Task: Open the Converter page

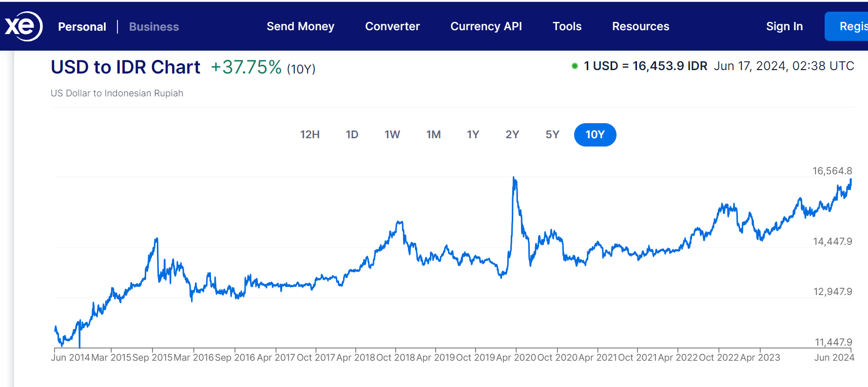Action: point(392,26)
